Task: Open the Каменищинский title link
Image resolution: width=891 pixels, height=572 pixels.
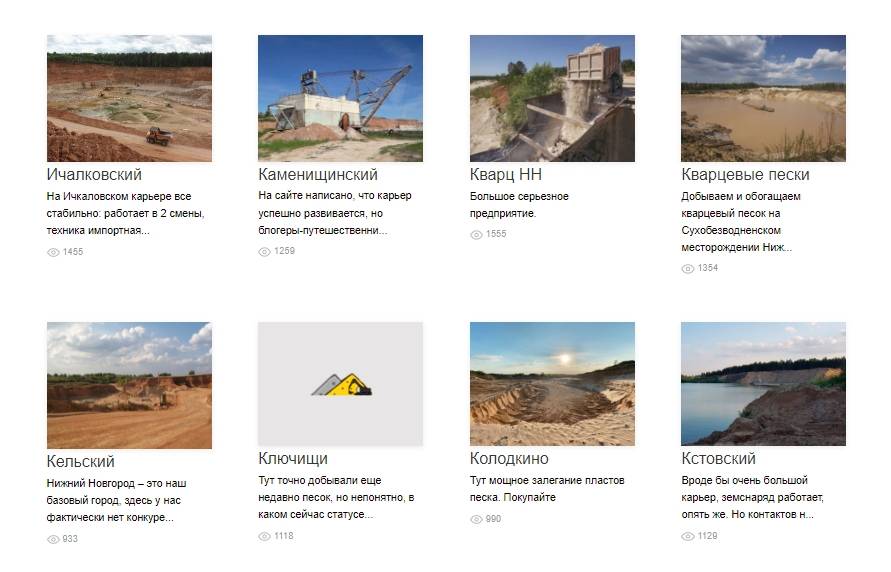Action: pyautogui.click(x=318, y=174)
